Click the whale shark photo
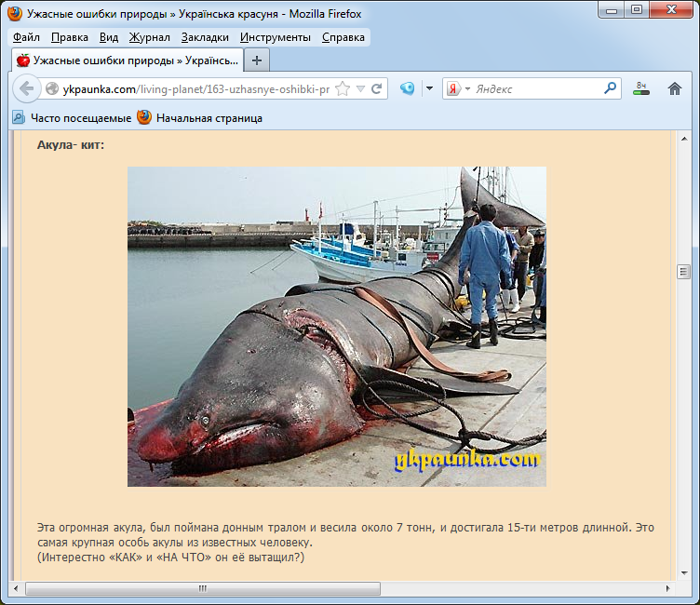 point(336,327)
